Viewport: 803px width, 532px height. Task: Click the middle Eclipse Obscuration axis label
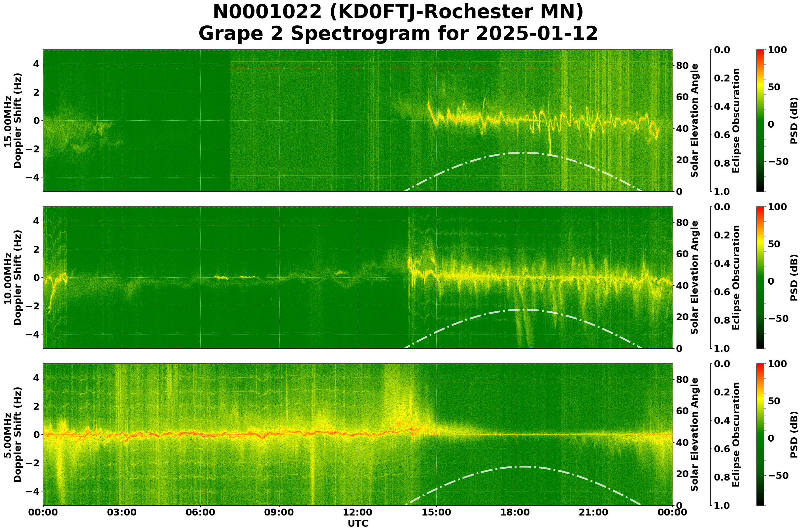point(736,277)
